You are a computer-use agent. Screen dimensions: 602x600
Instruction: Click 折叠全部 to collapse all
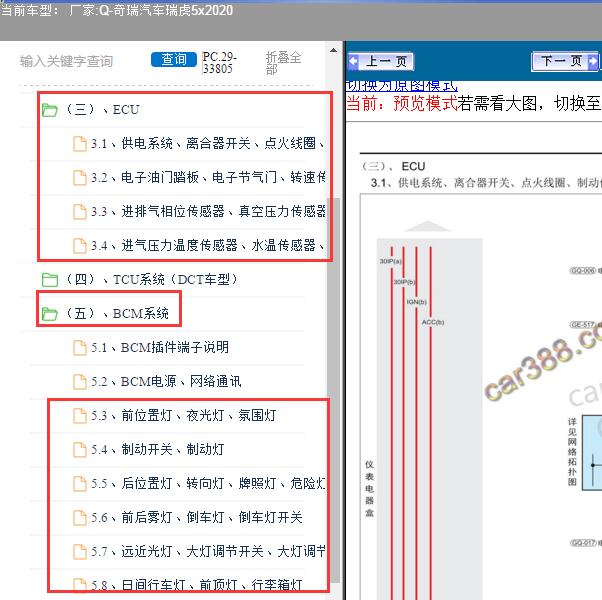click(x=283, y=63)
